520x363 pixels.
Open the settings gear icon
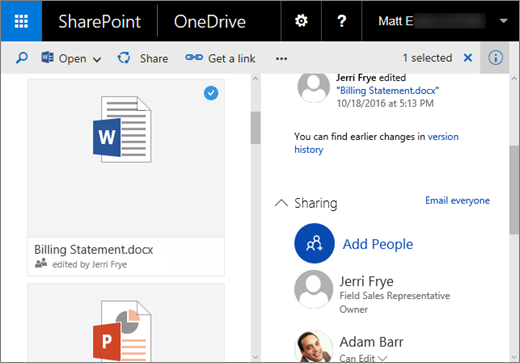tap(301, 21)
